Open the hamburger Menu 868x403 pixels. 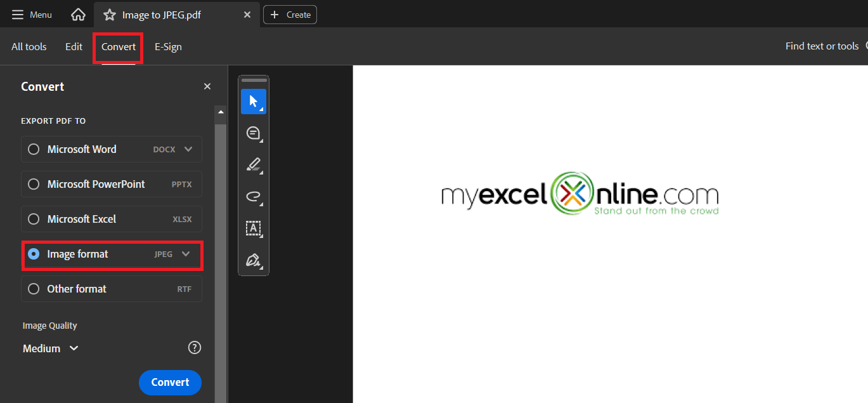[x=32, y=15]
